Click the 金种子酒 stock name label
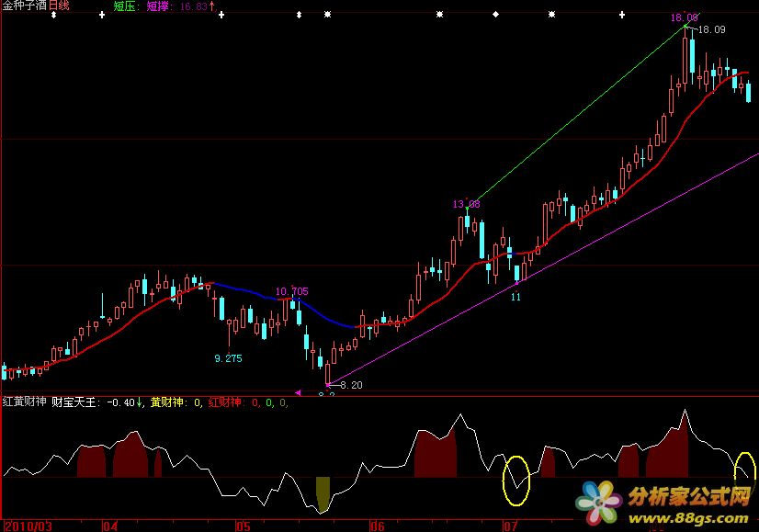Image resolution: width=759 pixels, height=532 pixels. pyautogui.click(x=25, y=6)
